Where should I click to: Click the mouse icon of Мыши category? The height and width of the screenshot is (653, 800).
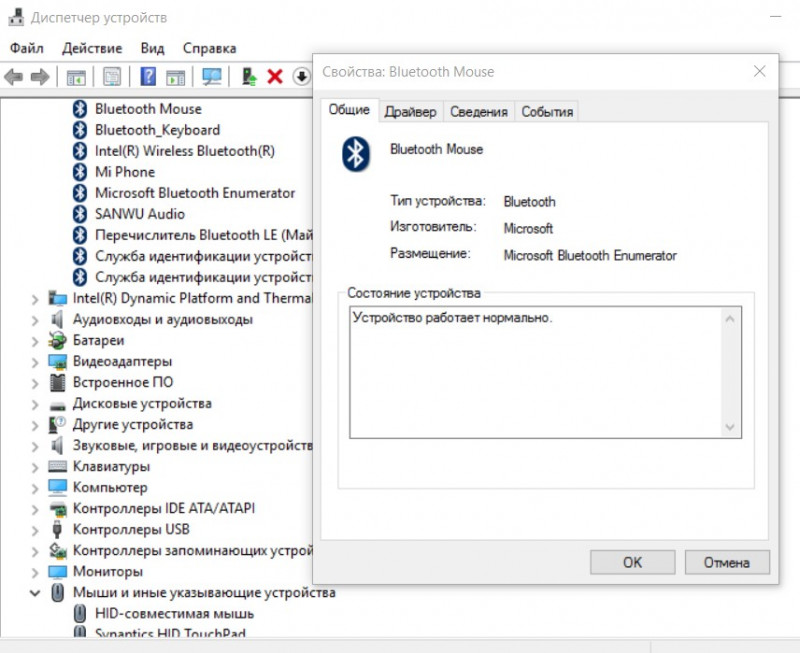point(58,593)
